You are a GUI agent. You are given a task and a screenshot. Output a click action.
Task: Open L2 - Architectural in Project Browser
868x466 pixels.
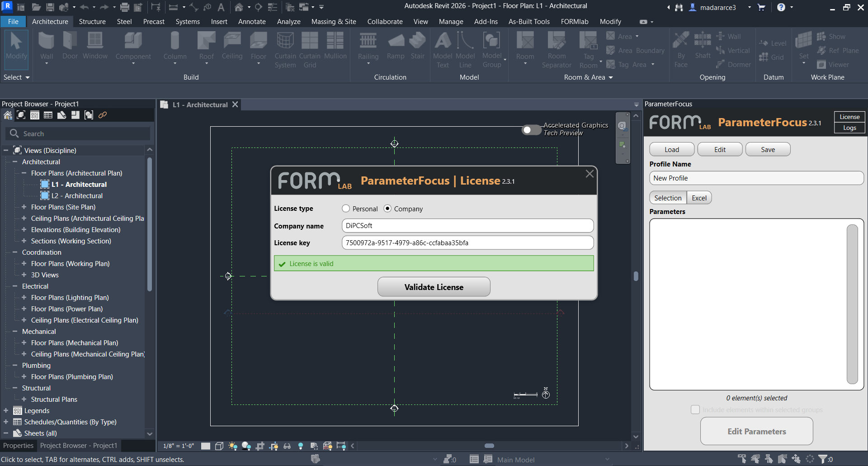tap(77, 196)
